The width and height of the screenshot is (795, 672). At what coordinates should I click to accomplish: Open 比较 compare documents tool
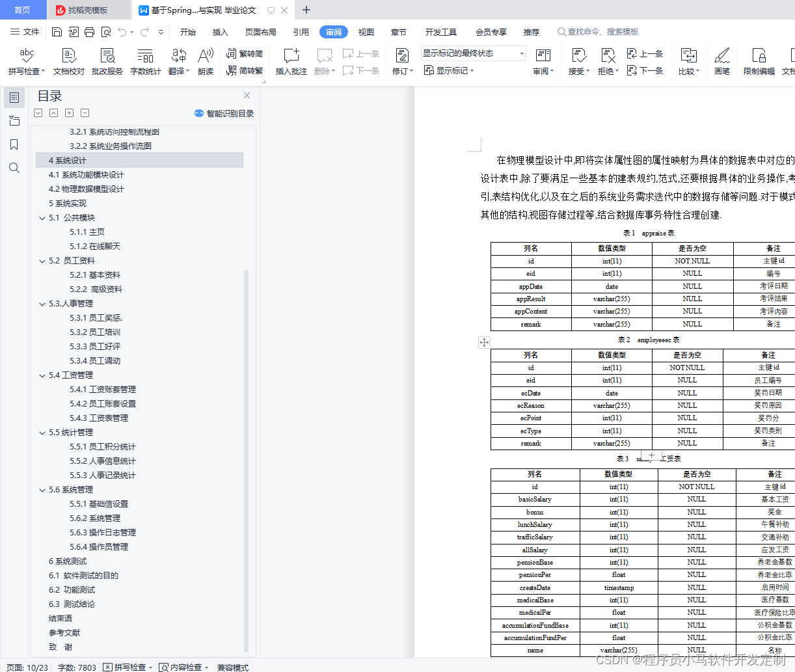pos(688,62)
